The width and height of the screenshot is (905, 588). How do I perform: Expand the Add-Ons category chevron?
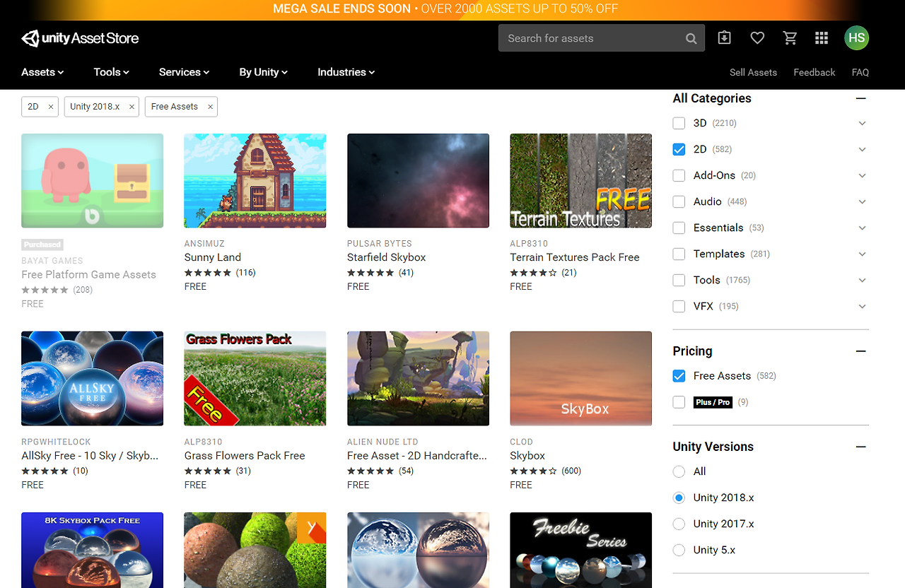(862, 175)
